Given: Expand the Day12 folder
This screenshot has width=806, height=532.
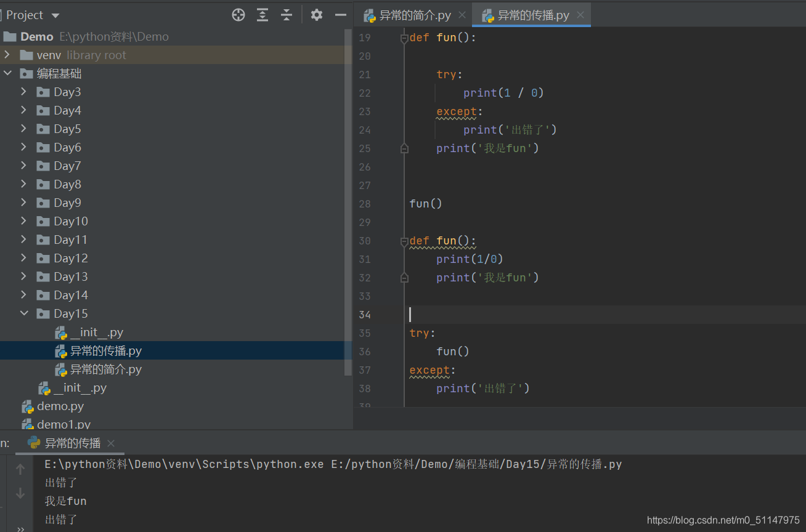Looking at the screenshot, I should point(24,258).
